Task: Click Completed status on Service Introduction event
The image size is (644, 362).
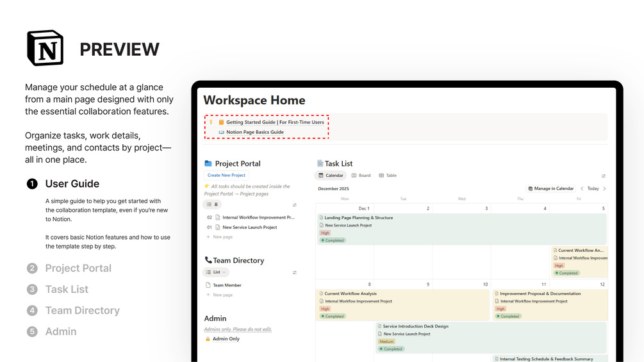Action: point(391,349)
